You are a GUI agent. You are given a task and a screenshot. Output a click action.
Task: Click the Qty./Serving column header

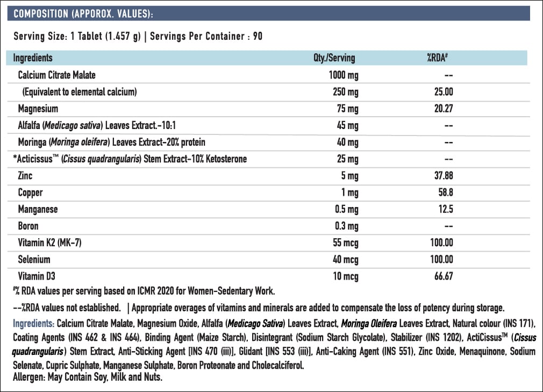point(334,58)
